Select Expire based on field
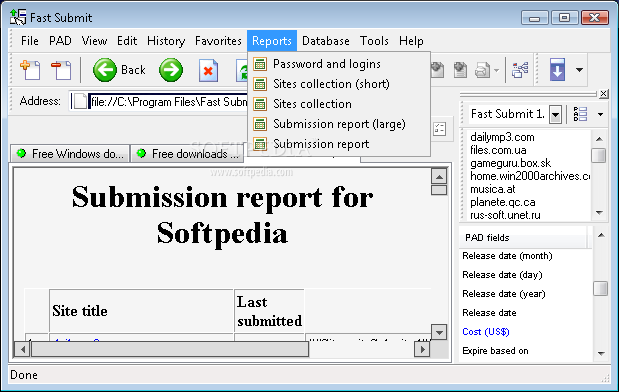Viewport: 619px width, 392px height. (495, 351)
